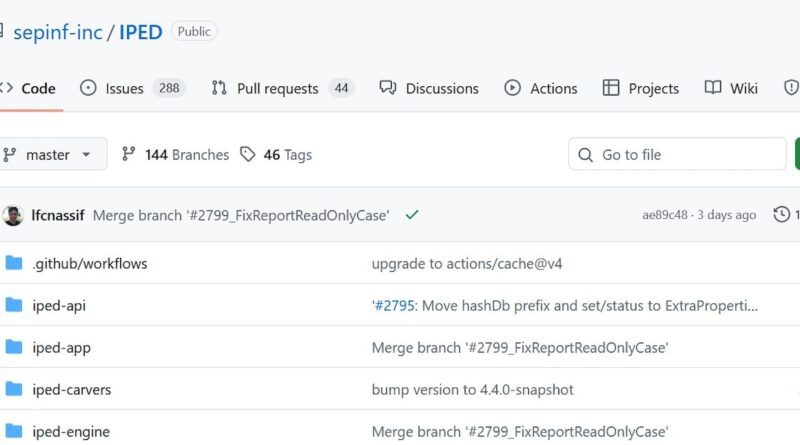Click the iped-carvers folder icon
The height and width of the screenshot is (445, 800).
coord(14,389)
